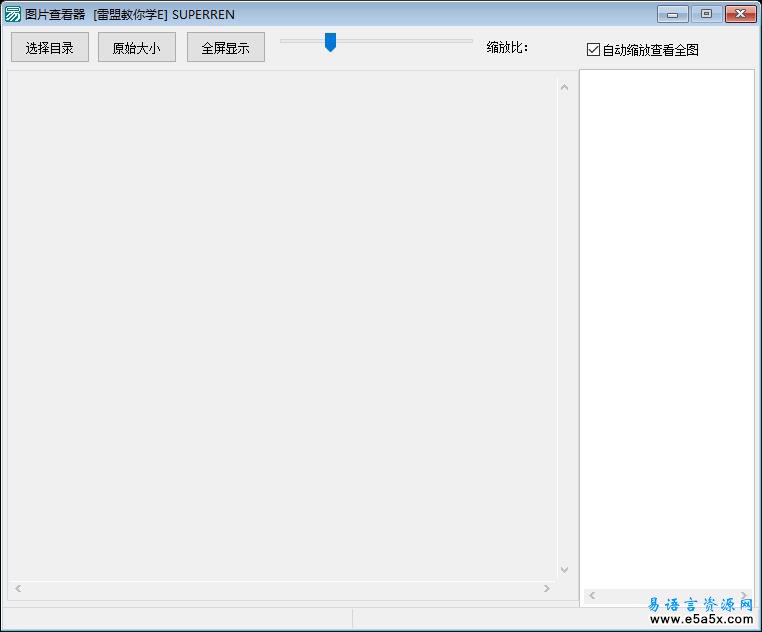Image resolution: width=762 pixels, height=632 pixels.
Task: Minimize the 图片查看器 window
Action: 673,14
